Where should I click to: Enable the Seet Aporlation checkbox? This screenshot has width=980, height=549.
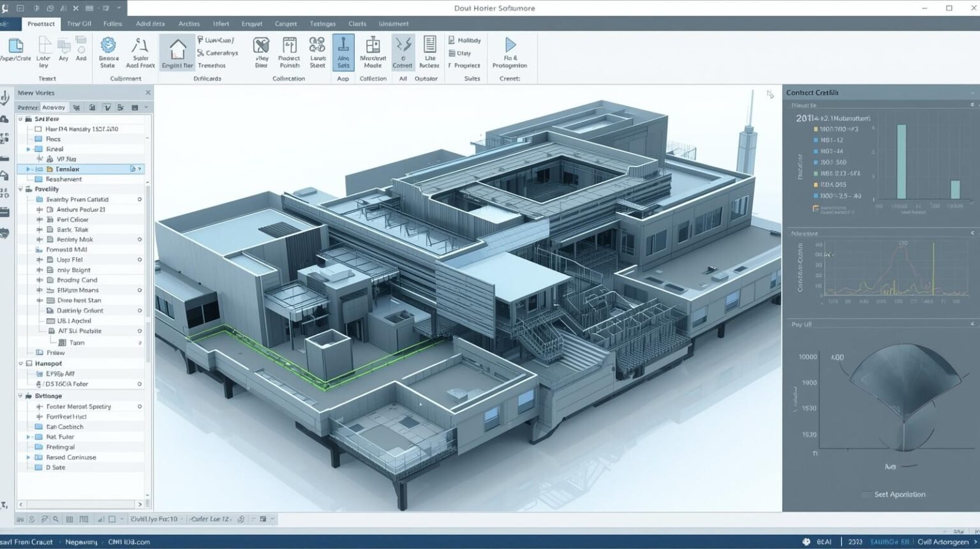(x=866, y=494)
